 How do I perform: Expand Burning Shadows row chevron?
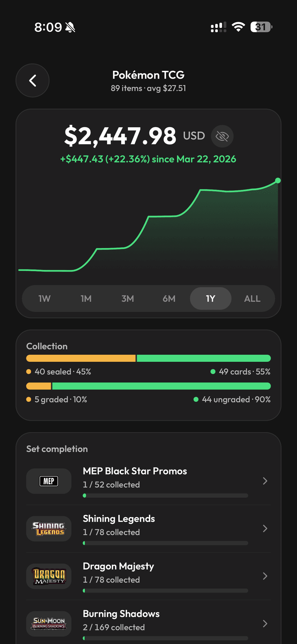click(x=265, y=623)
